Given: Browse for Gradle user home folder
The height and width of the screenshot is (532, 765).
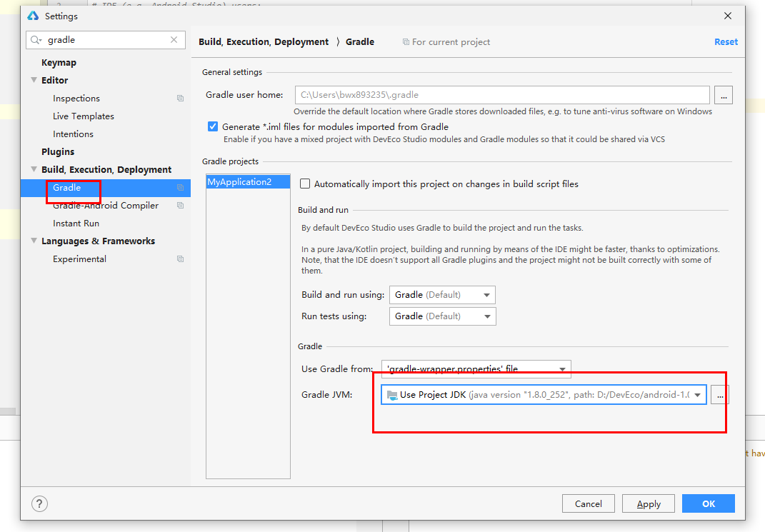Looking at the screenshot, I should 724,95.
